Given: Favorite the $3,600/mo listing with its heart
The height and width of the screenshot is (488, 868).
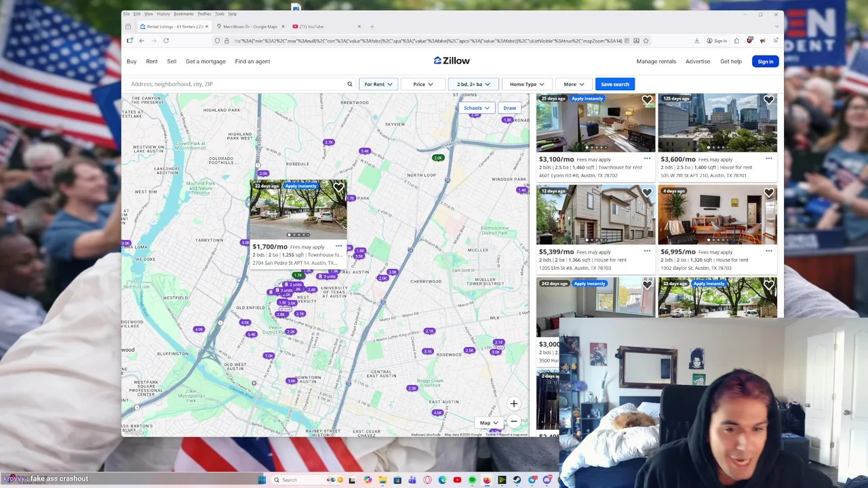Looking at the screenshot, I should coord(768,100).
